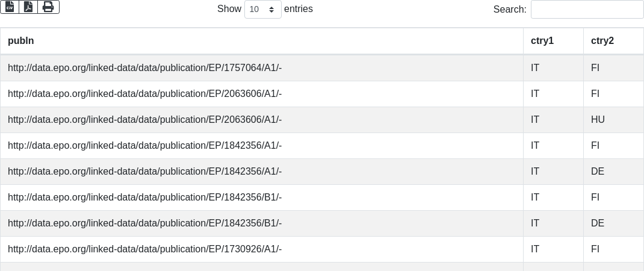644x271 pixels.
Task: Sort the table by ctry1 column
Action: [x=542, y=41]
